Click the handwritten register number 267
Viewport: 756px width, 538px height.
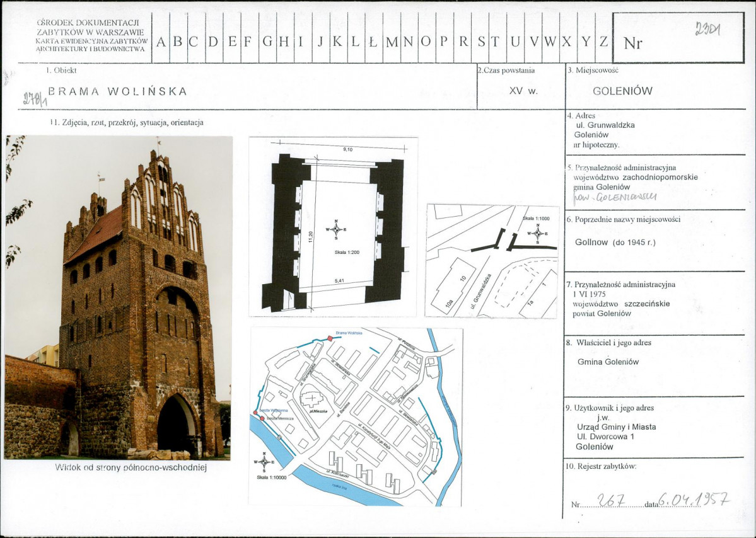(x=612, y=501)
